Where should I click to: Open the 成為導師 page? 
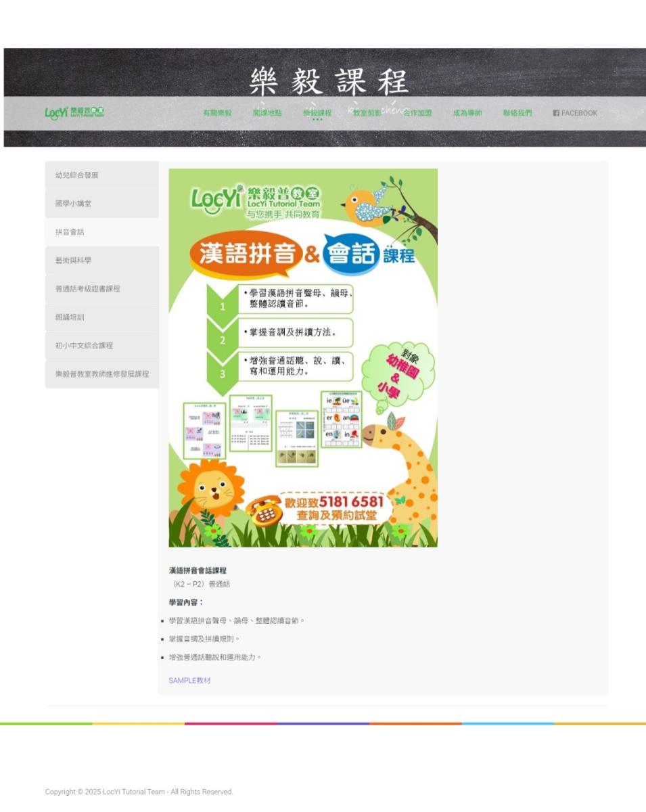coord(467,113)
